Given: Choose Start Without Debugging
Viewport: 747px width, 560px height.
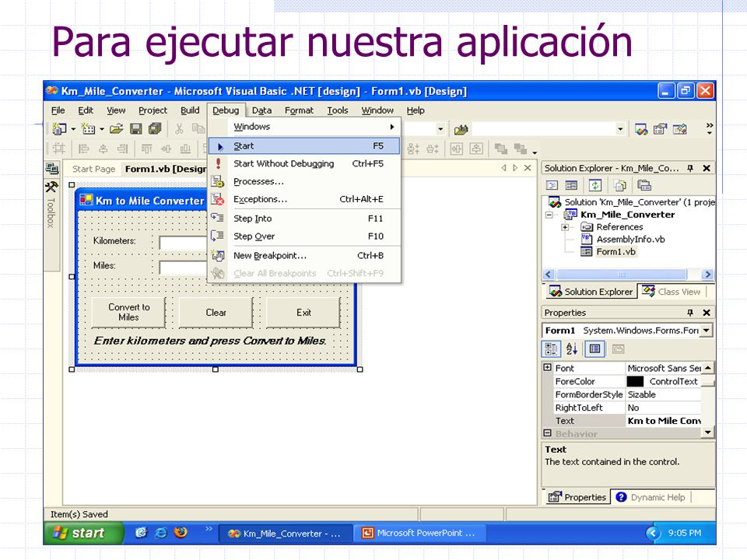Looking at the screenshot, I should [304, 164].
